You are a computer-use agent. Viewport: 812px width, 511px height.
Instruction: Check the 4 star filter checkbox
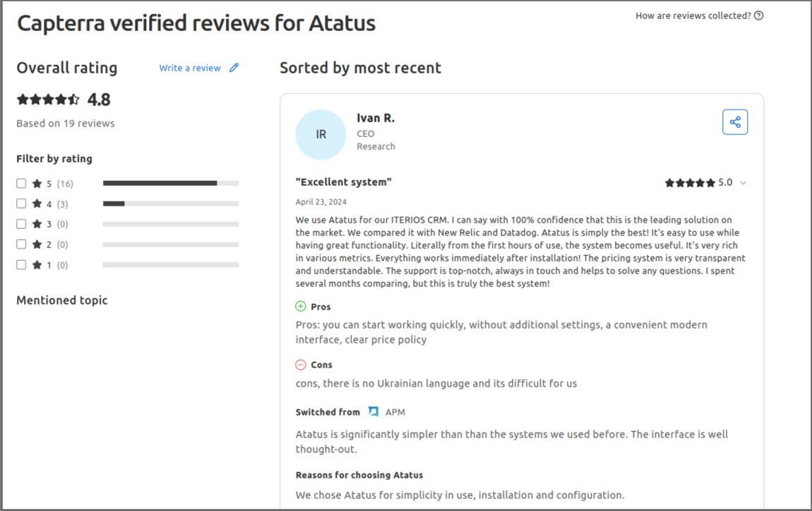pyautogui.click(x=21, y=204)
